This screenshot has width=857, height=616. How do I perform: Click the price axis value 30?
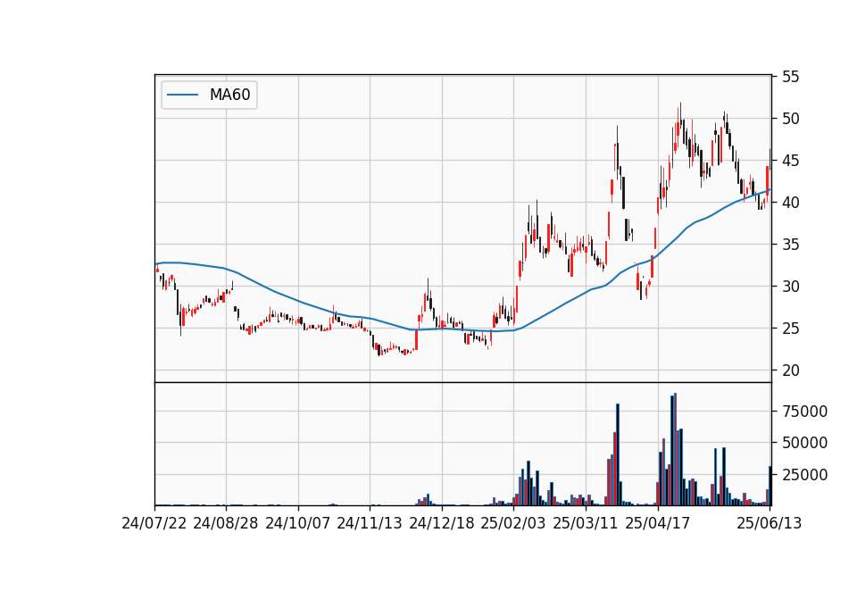(790, 287)
